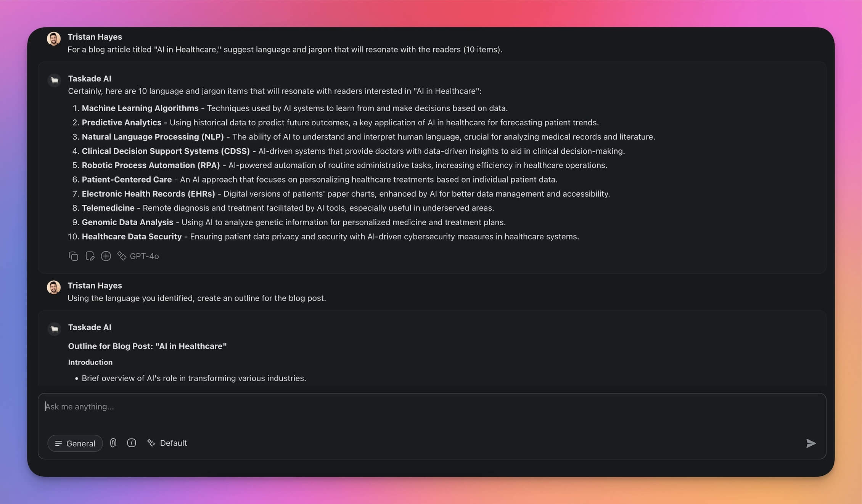Image resolution: width=862 pixels, height=504 pixels.
Task: Click Tristan Hayes avatar on the first message
Action: [x=54, y=39]
